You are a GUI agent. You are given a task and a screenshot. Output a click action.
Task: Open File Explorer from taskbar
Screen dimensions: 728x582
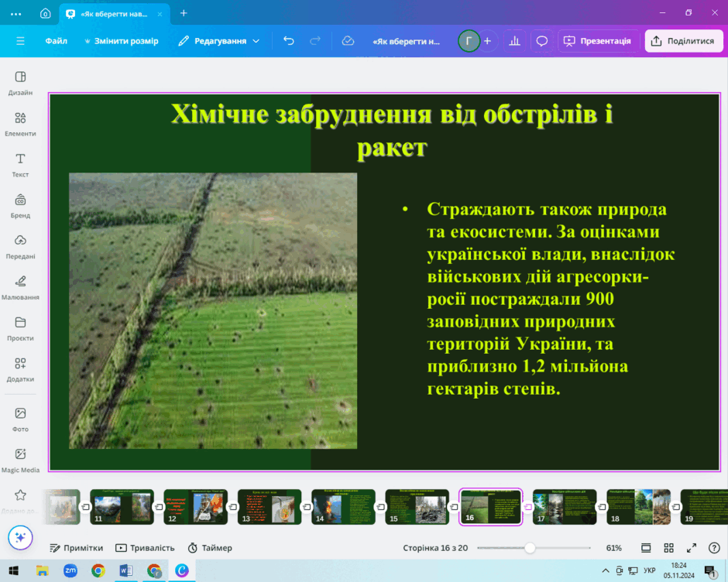click(43, 570)
